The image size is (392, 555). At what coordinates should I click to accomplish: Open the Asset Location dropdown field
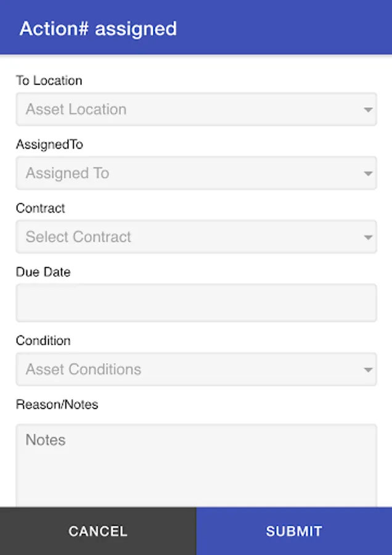[x=185, y=110]
